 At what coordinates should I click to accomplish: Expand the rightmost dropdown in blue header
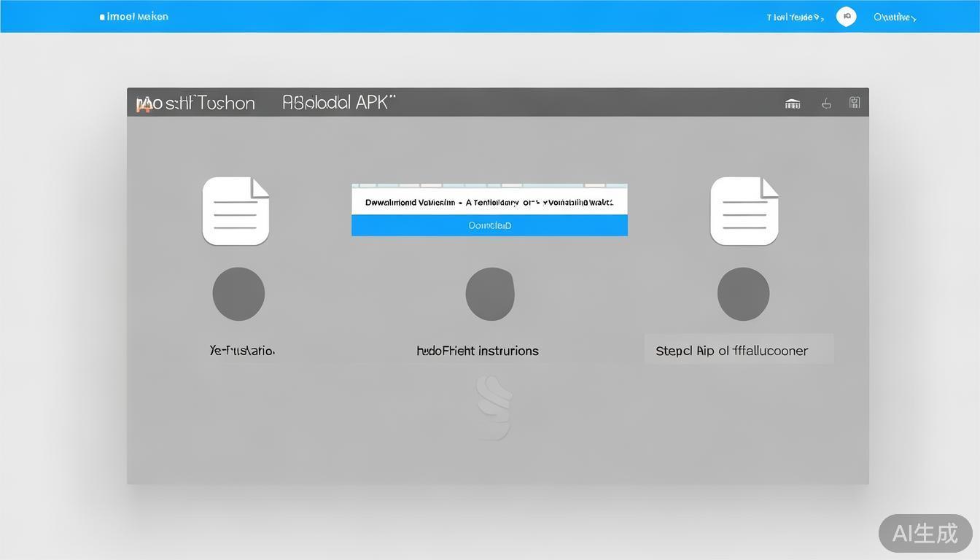[x=895, y=17]
